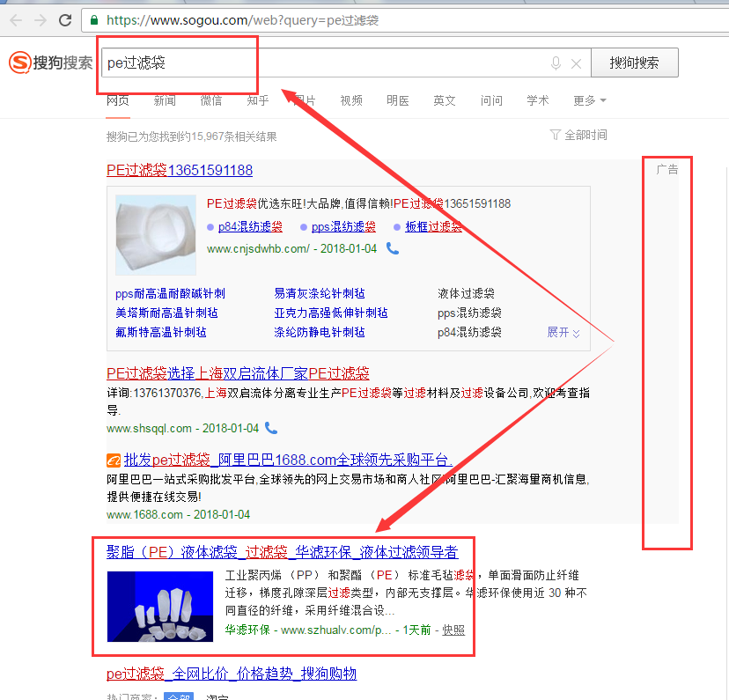This screenshot has height=700, width=729.
Task: Switch to the 新闻 tab
Action: tap(165, 100)
